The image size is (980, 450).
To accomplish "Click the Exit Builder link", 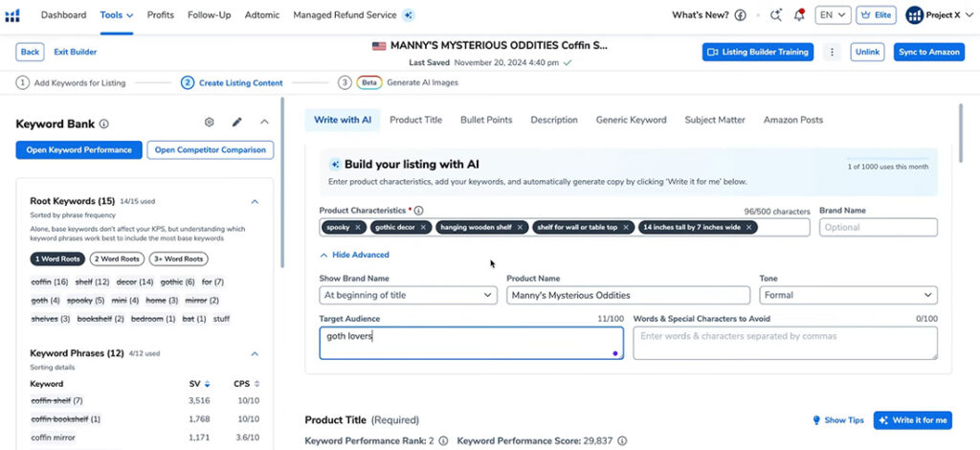I will coord(75,52).
